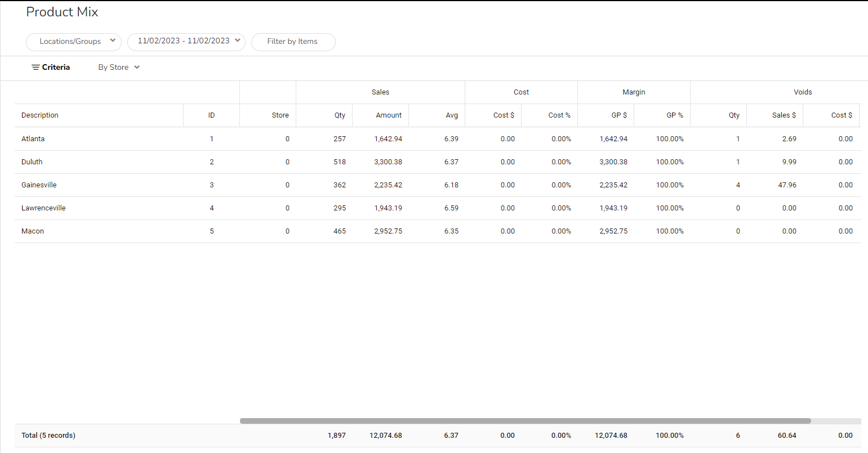The width and height of the screenshot is (868, 453).
Task: Click the Filter by Items button
Action: [292, 42]
